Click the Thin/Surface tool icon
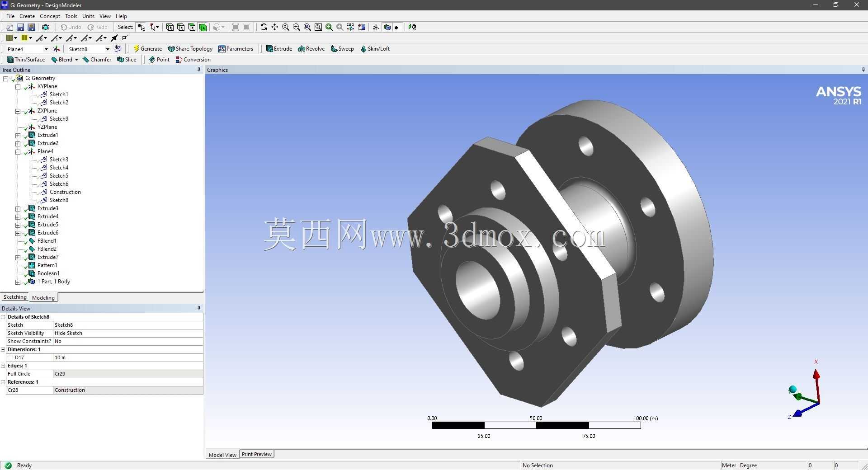868x470 pixels. pos(10,60)
